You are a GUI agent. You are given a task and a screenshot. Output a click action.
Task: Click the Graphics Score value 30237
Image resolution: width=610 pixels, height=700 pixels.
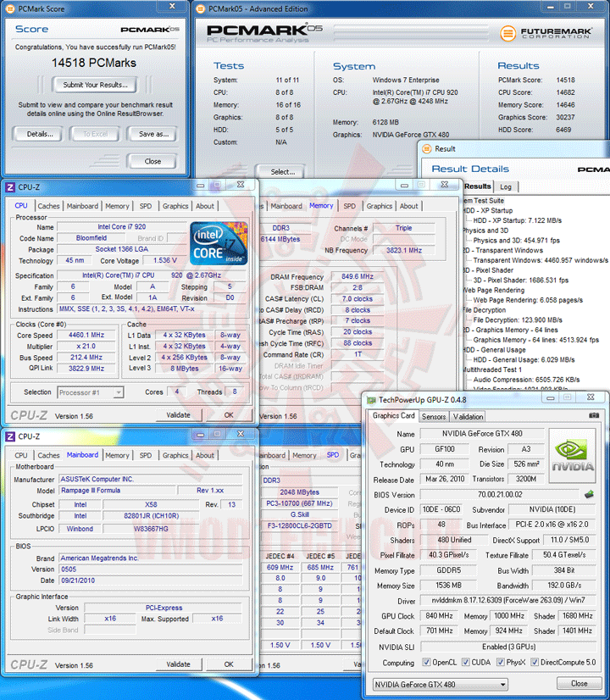[x=565, y=117]
